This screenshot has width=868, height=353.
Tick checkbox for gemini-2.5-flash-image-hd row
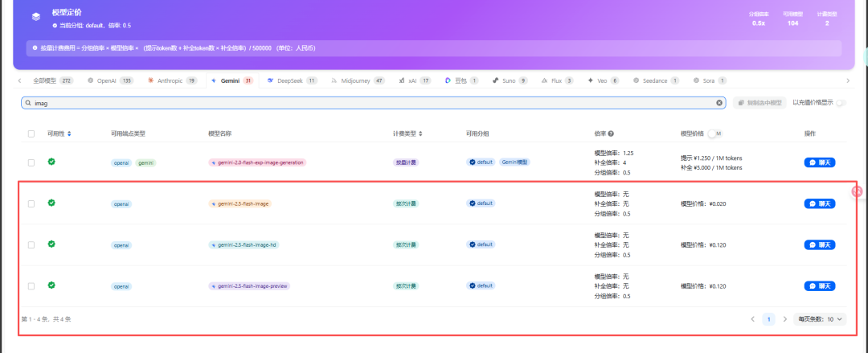tap(31, 244)
